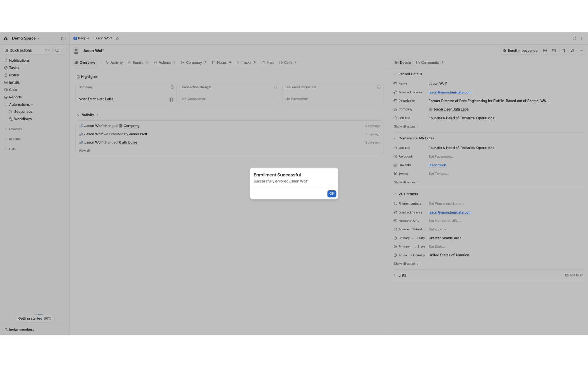Check the Getting started progress bar
The height and width of the screenshot is (367, 588).
pyautogui.click(x=34, y=318)
